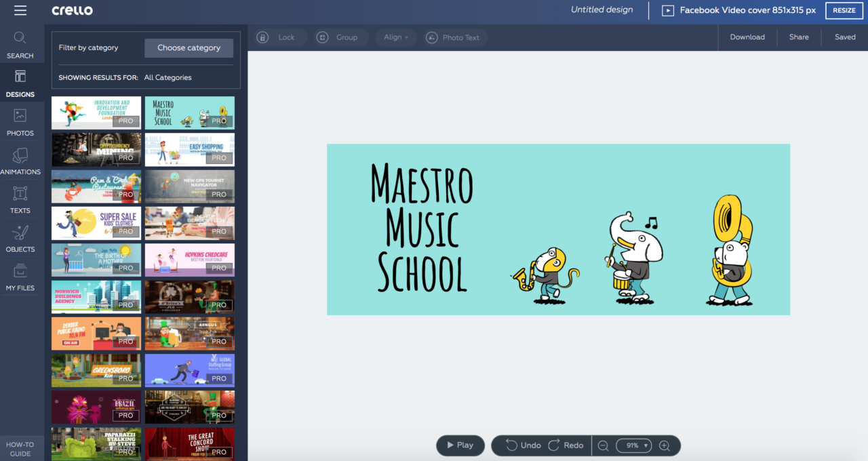Open the Search panel in sidebar
Screen dimensions: 868x461
(x=20, y=45)
